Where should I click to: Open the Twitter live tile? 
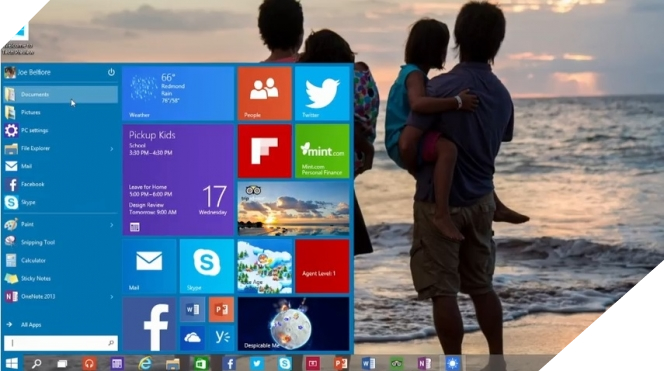[x=322, y=94]
